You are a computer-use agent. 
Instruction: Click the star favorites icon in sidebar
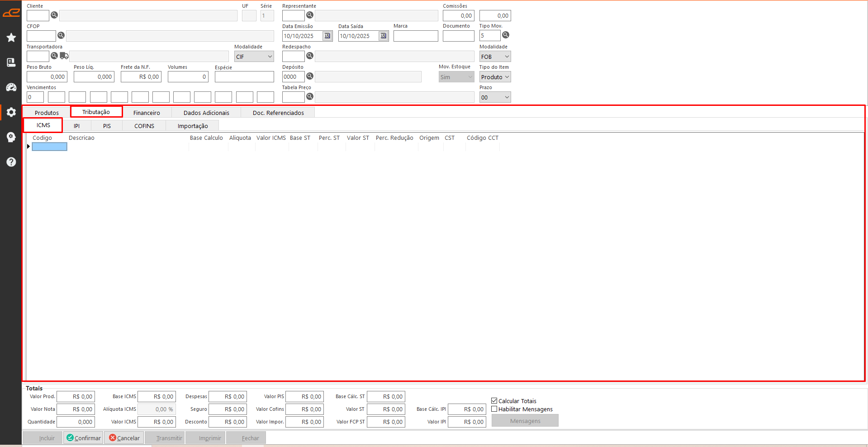pos(11,38)
